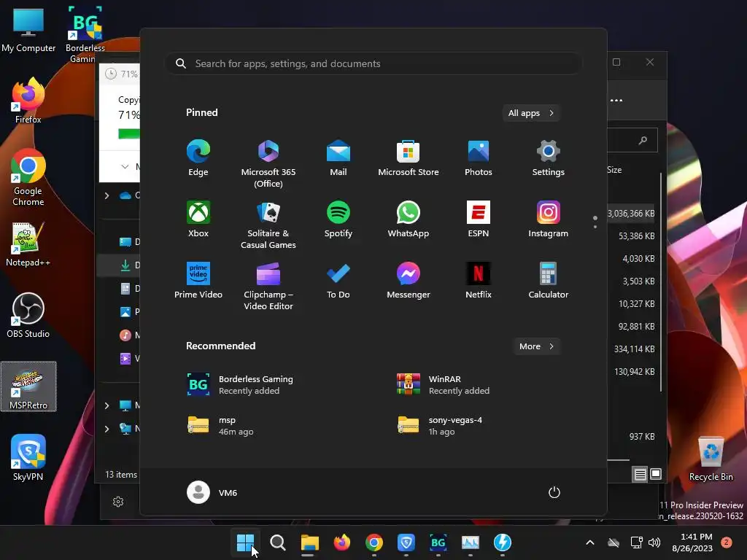Viewport: 747px width, 560px height.
Task: Select Borderless Gaming desktop shortcut
Action: [x=85, y=35]
